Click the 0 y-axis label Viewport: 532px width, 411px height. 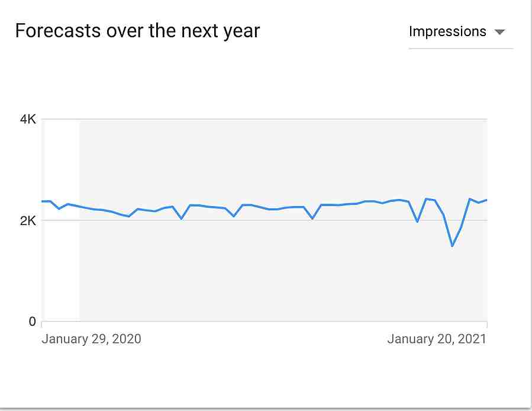pyautogui.click(x=32, y=322)
